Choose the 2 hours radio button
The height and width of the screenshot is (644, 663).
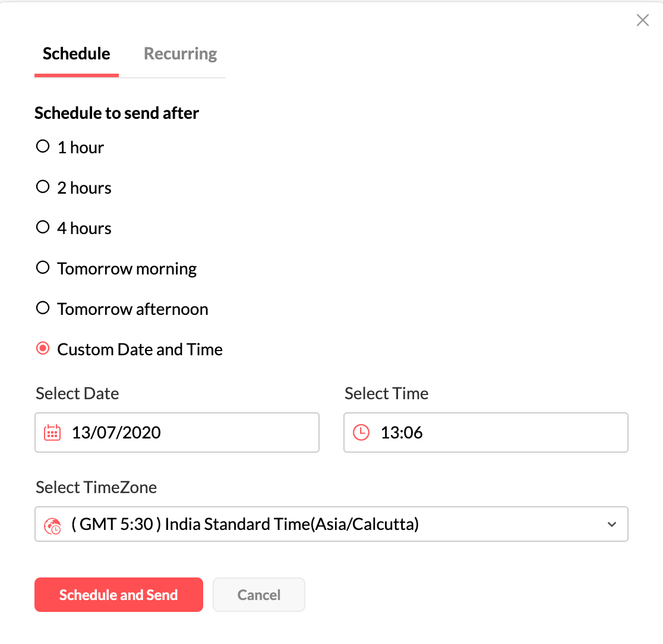click(43, 187)
